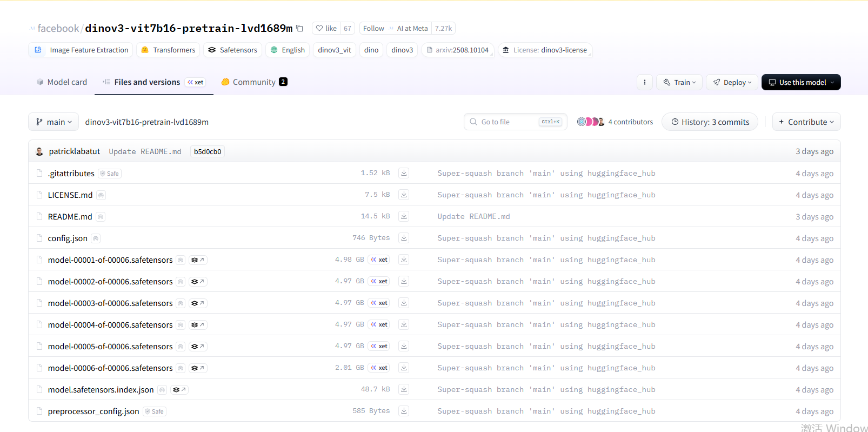This screenshot has width=868, height=432.
Task: Click the contributors avatar group
Action: 590,122
